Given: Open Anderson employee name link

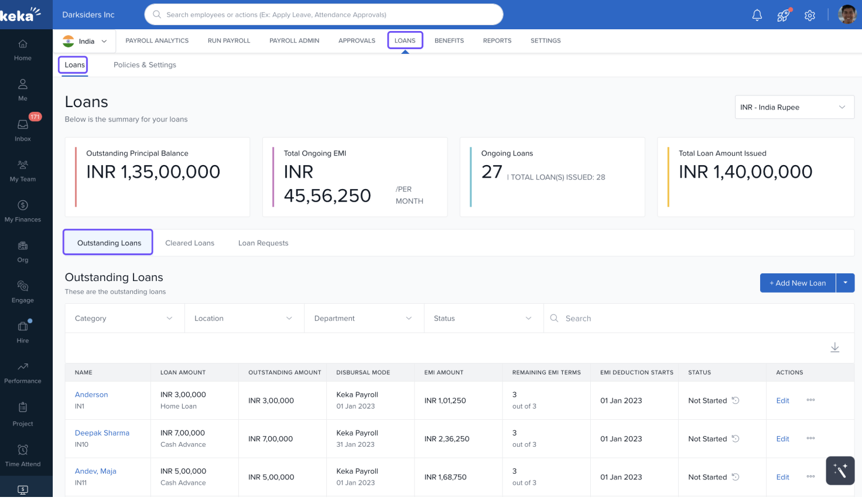Looking at the screenshot, I should click(91, 395).
